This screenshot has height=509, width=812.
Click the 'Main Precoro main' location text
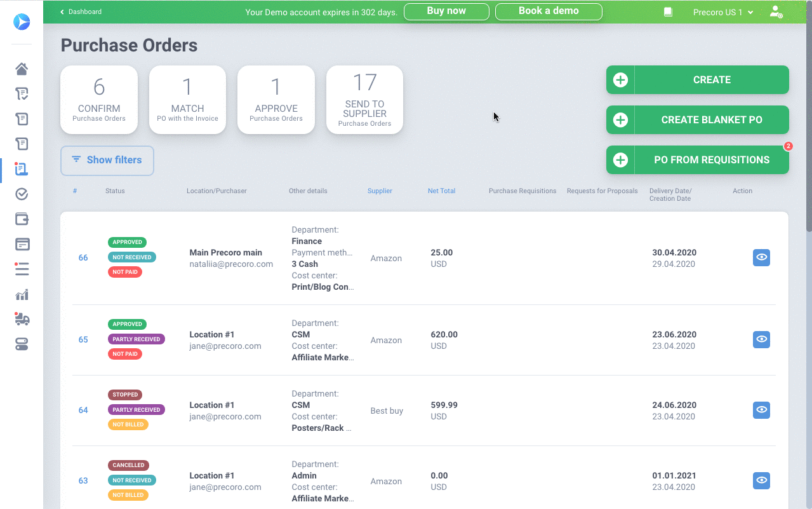point(225,252)
